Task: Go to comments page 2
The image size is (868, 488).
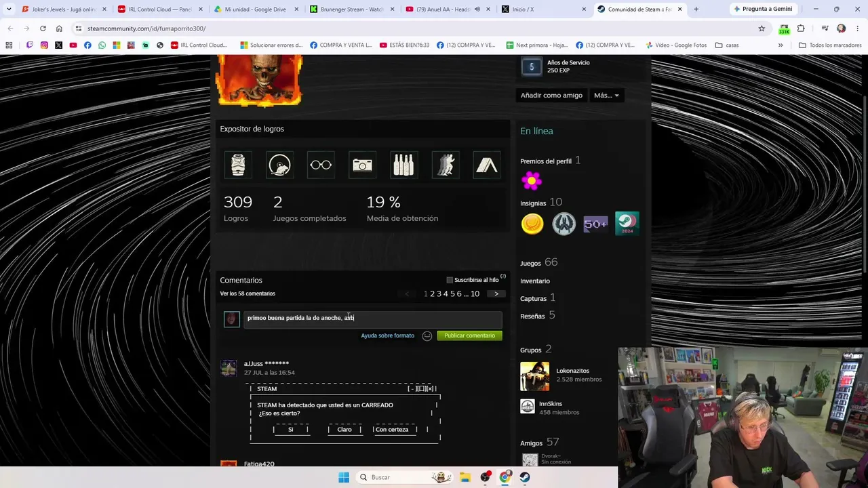Action: (432, 293)
